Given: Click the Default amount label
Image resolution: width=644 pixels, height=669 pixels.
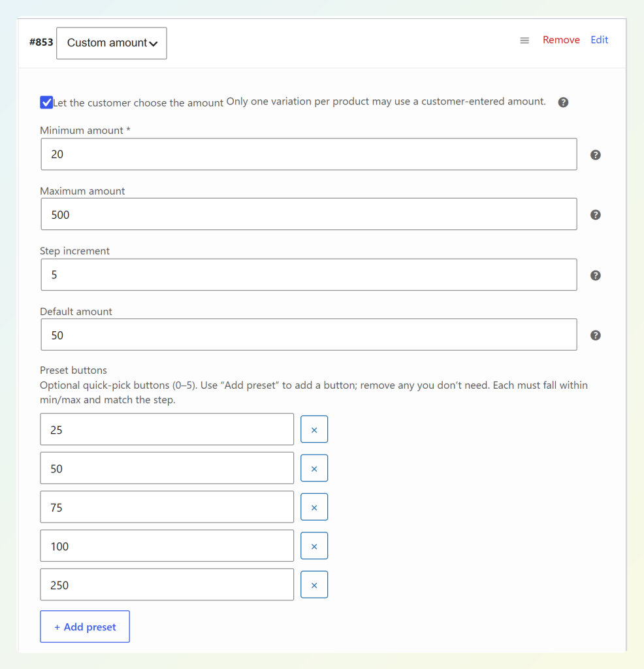Looking at the screenshot, I should pyautogui.click(x=76, y=312).
